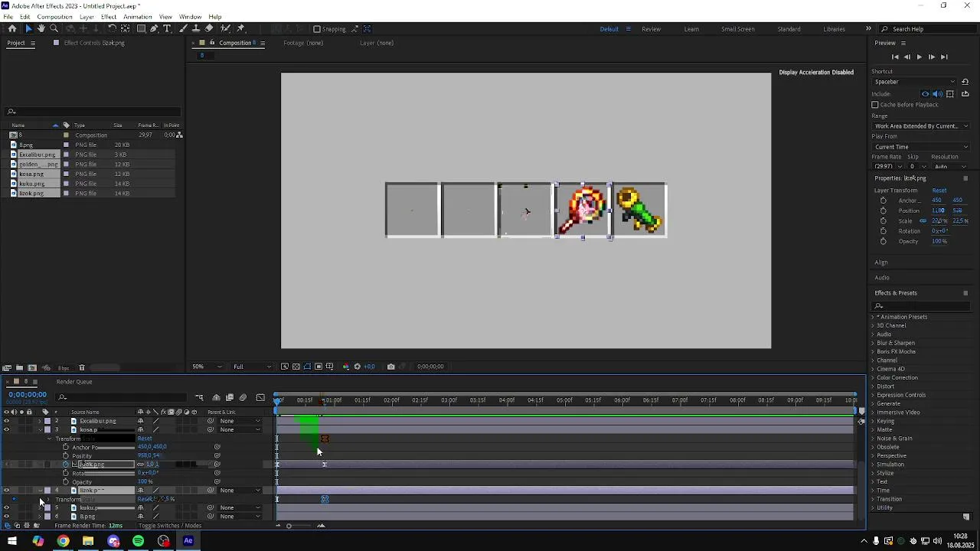Select kosa.png in Project panel
Screen dimensions: 980x551
pyautogui.click(x=31, y=174)
